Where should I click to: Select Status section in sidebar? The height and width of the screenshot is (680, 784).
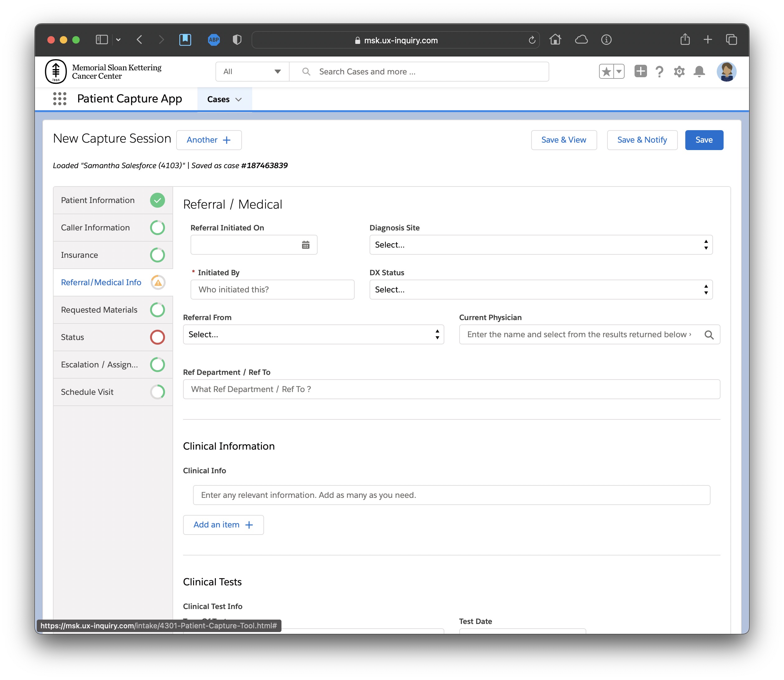113,337
